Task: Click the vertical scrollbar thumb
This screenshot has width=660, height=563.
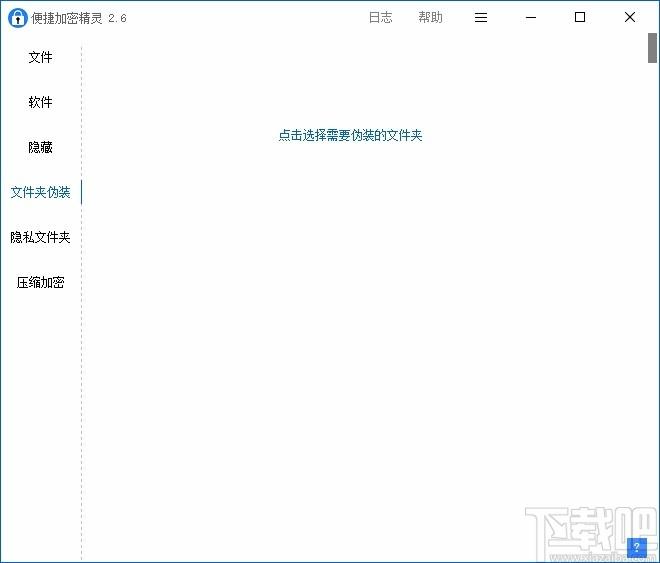Action: click(652, 48)
